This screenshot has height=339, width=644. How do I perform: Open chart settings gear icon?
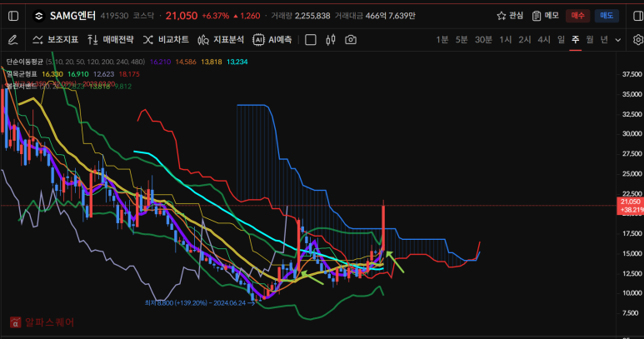[638, 40]
